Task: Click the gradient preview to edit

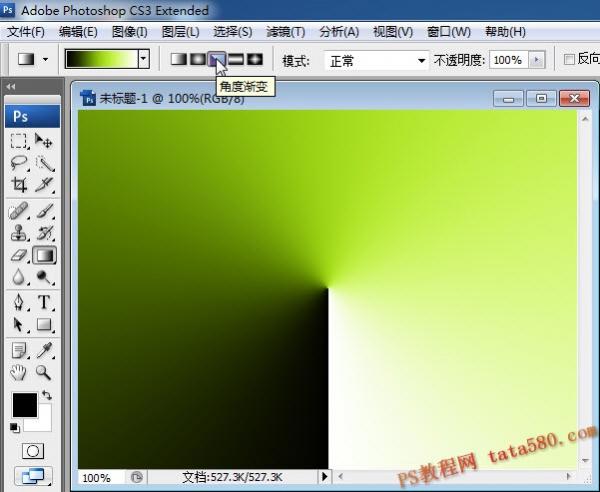Action: coord(102,59)
